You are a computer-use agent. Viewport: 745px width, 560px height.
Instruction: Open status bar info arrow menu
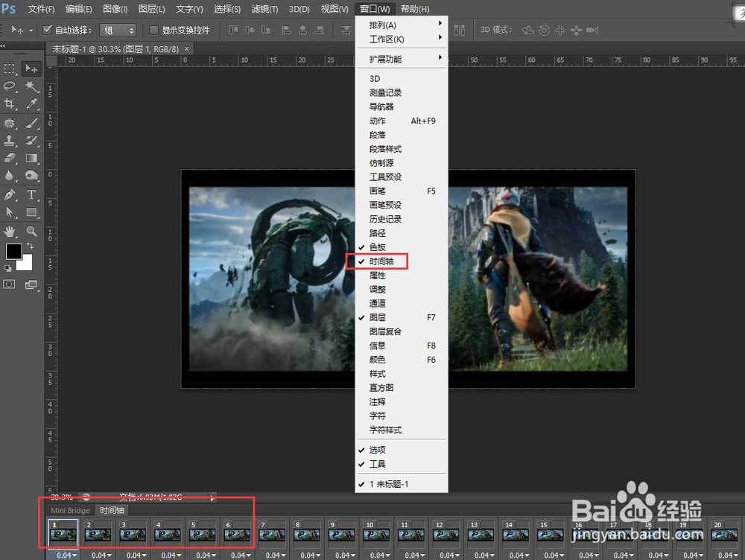(x=212, y=497)
